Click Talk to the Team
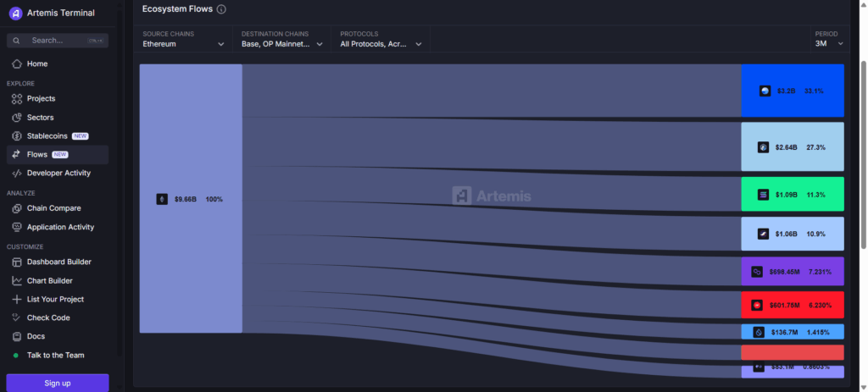868x392 pixels. pyautogui.click(x=58, y=355)
